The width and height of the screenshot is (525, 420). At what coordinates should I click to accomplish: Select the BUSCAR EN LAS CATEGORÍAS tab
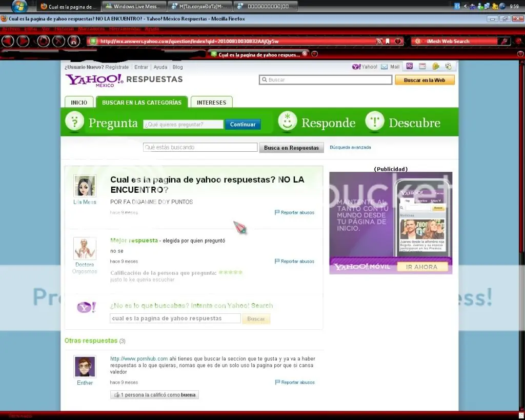coord(142,102)
